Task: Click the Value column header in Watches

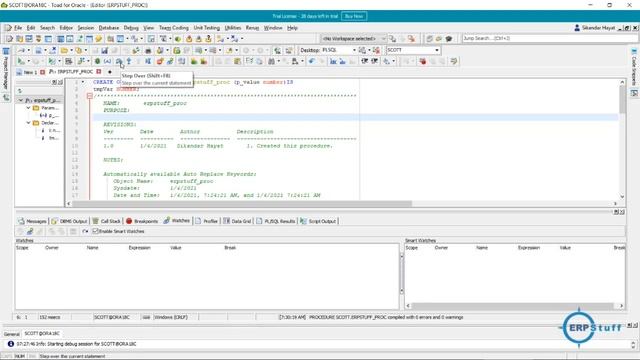Action: 176,248
